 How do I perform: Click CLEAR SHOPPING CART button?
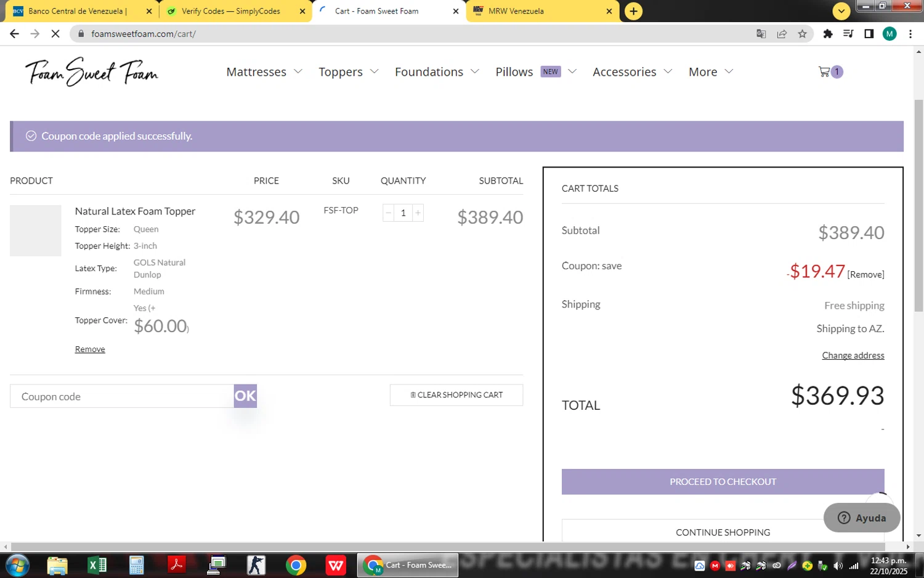pyautogui.click(x=456, y=395)
